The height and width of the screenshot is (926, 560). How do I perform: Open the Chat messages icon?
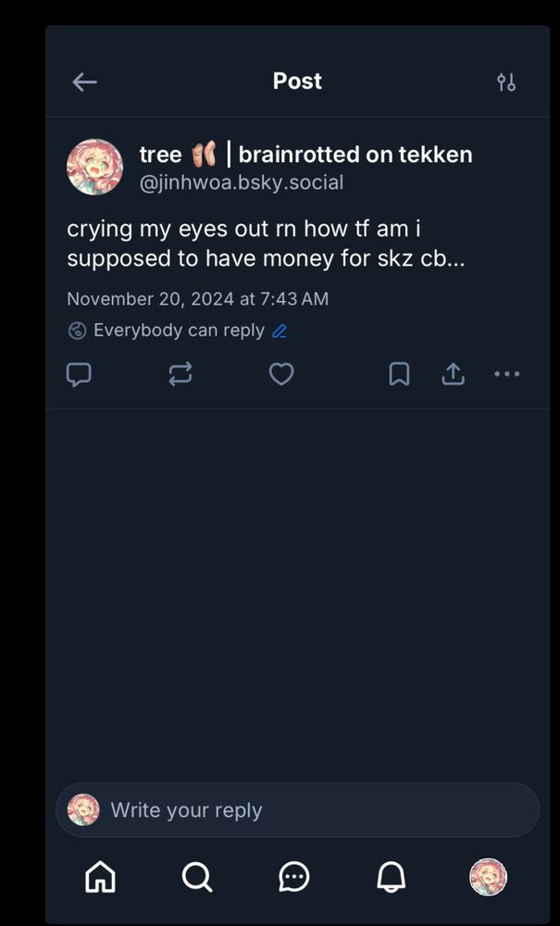pos(294,876)
